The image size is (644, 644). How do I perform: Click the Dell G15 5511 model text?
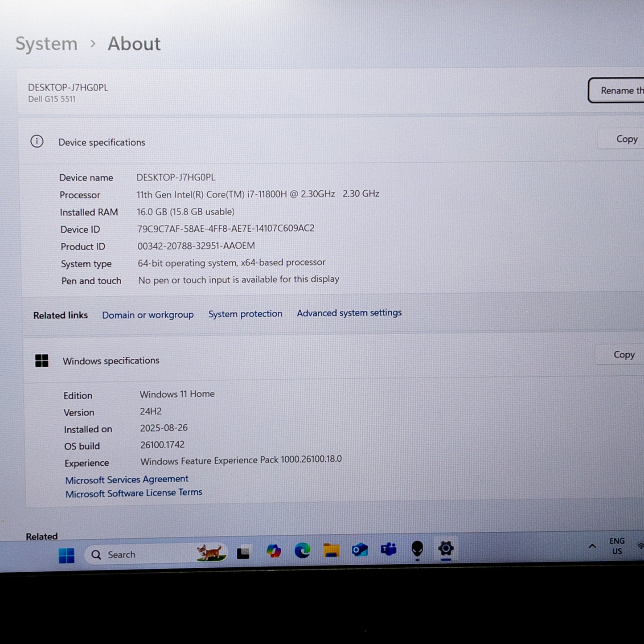tap(52, 99)
